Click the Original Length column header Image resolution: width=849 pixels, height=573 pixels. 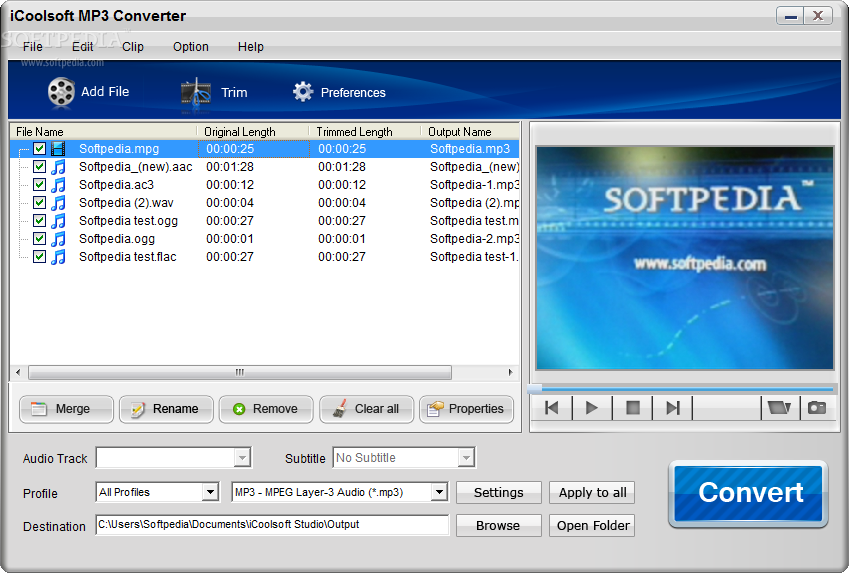[253, 132]
